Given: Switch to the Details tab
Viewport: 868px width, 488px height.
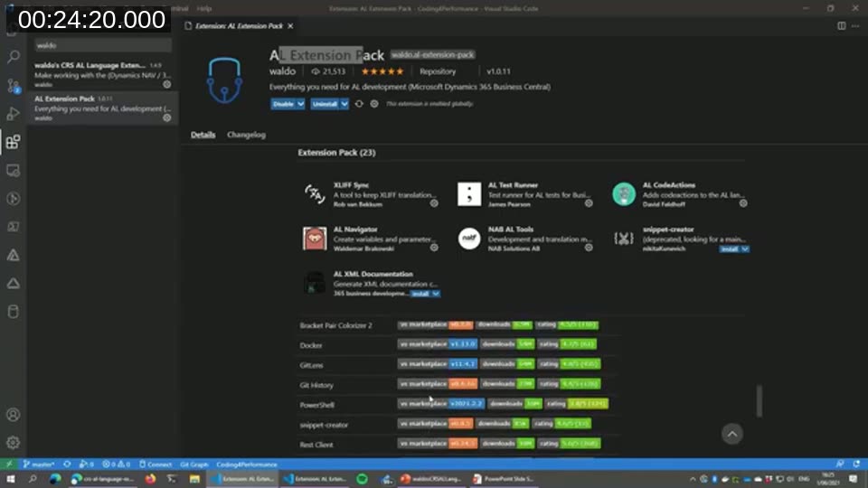Looking at the screenshot, I should pos(203,135).
